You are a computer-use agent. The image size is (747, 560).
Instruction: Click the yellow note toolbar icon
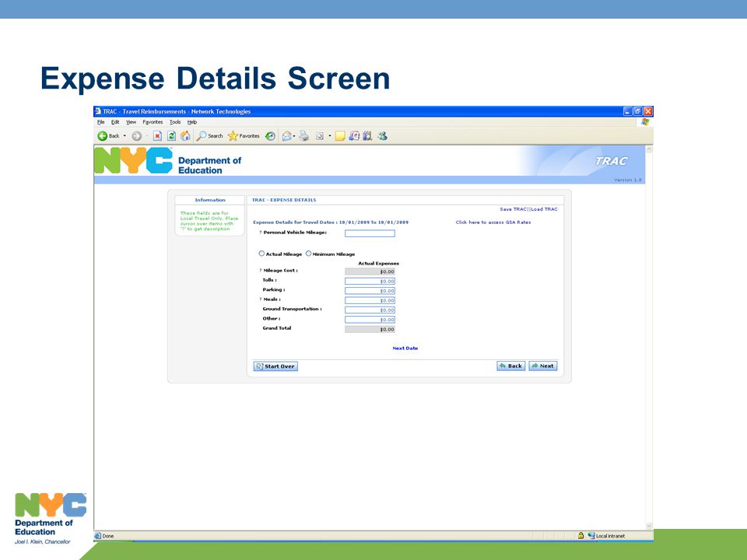(x=340, y=136)
